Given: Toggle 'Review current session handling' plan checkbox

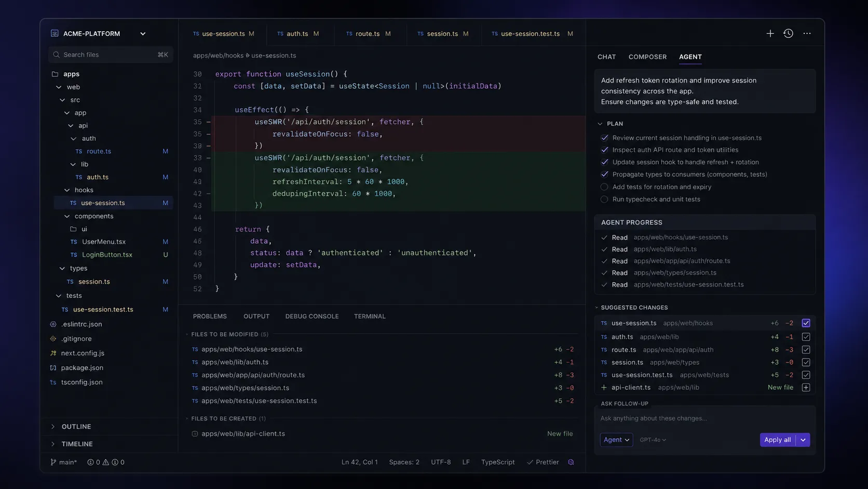Looking at the screenshot, I should [x=604, y=138].
